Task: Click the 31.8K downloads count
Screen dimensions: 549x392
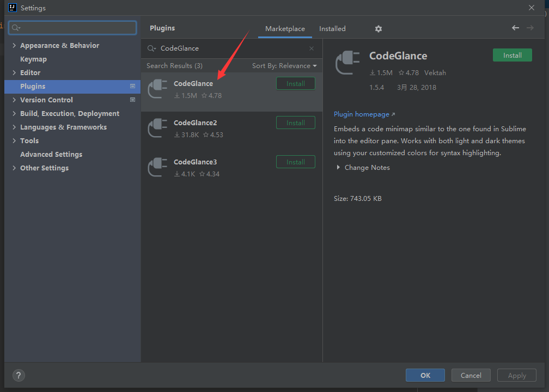Action: click(x=187, y=135)
